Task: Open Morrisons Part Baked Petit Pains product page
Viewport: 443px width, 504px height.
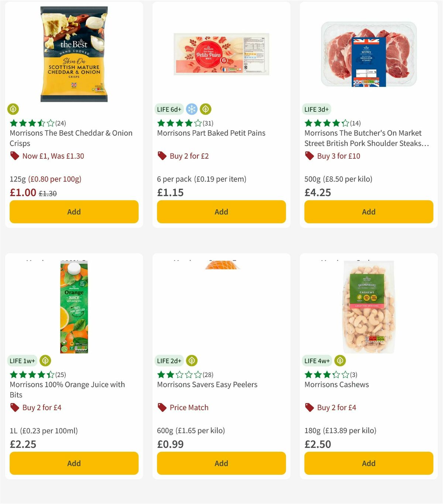Action: pos(212,133)
